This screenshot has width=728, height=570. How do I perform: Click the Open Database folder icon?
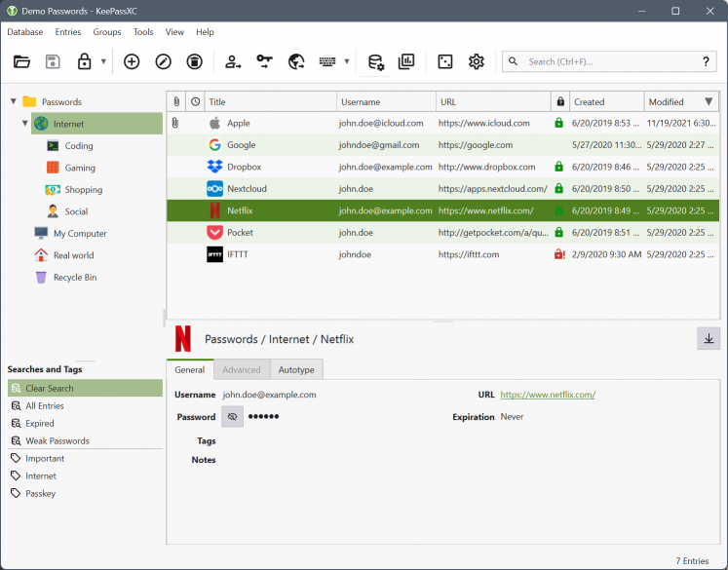(x=22, y=61)
